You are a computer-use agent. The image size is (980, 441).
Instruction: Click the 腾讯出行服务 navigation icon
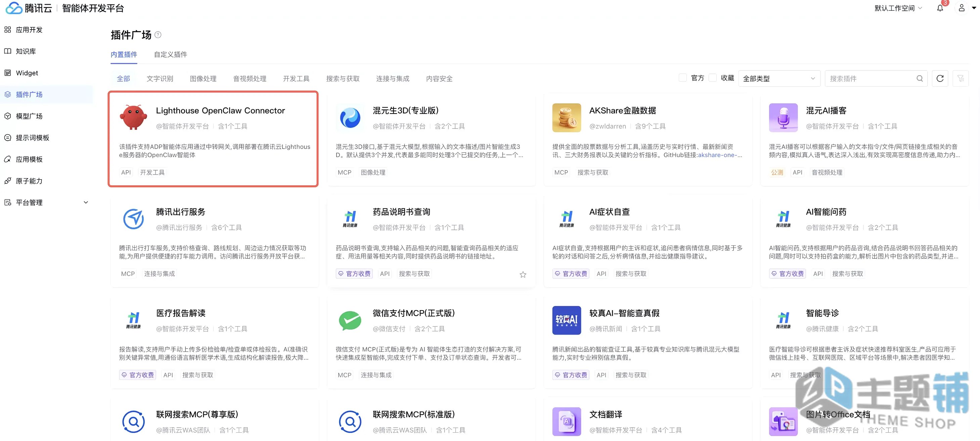pos(133,218)
